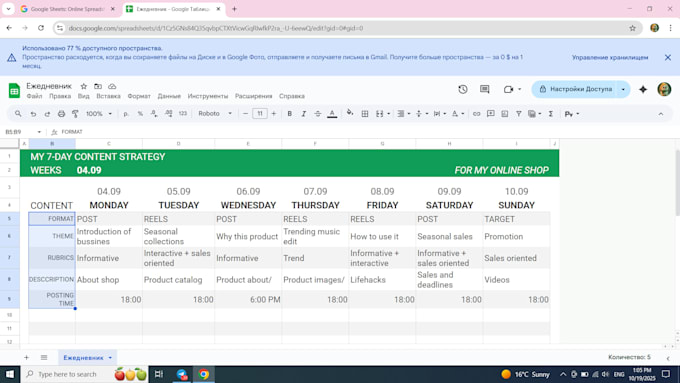The width and height of the screenshot is (680, 383).
Task: Open the Правка menu
Action: click(60, 96)
